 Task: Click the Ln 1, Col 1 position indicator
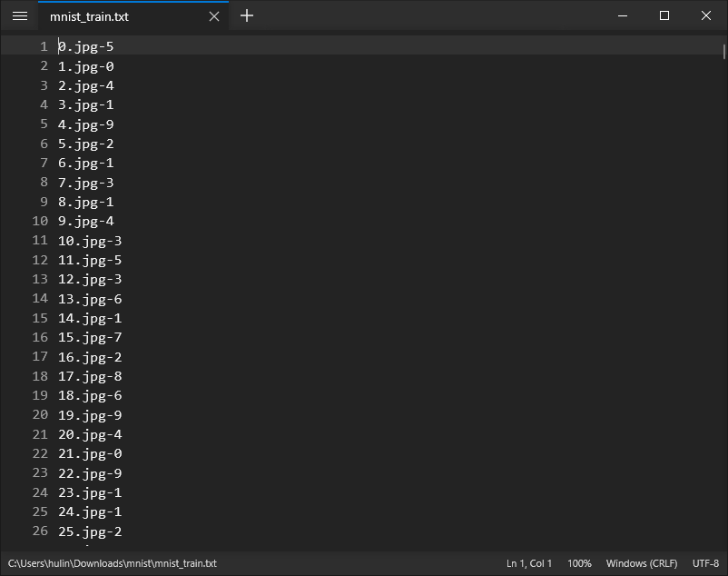[x=528, y=562]
